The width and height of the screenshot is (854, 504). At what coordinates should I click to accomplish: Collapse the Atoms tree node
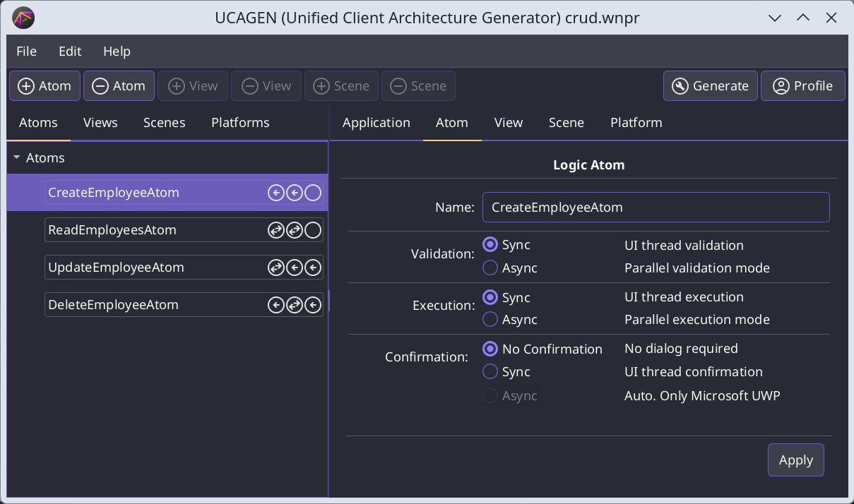[x=16, y=158]
